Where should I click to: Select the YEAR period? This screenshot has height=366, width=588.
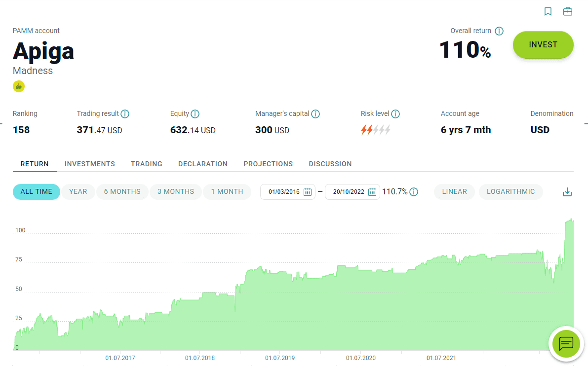[78, 192]
